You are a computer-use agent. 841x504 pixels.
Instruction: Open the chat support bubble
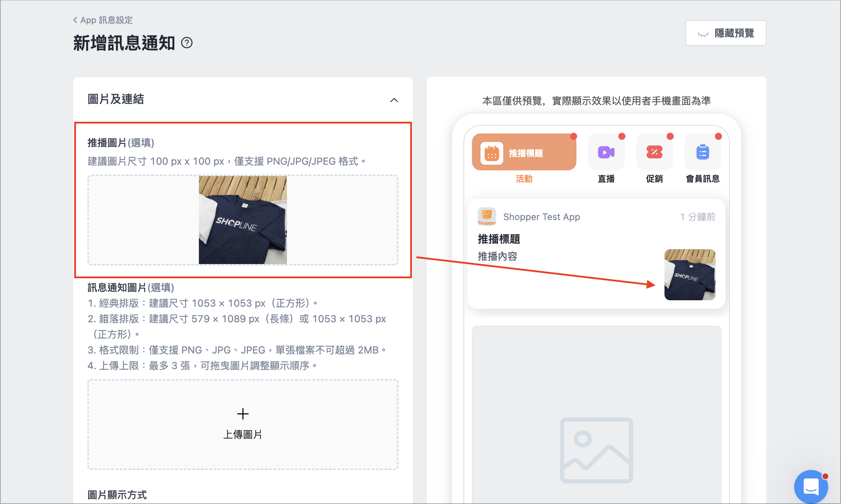click(x=811, y=486)
